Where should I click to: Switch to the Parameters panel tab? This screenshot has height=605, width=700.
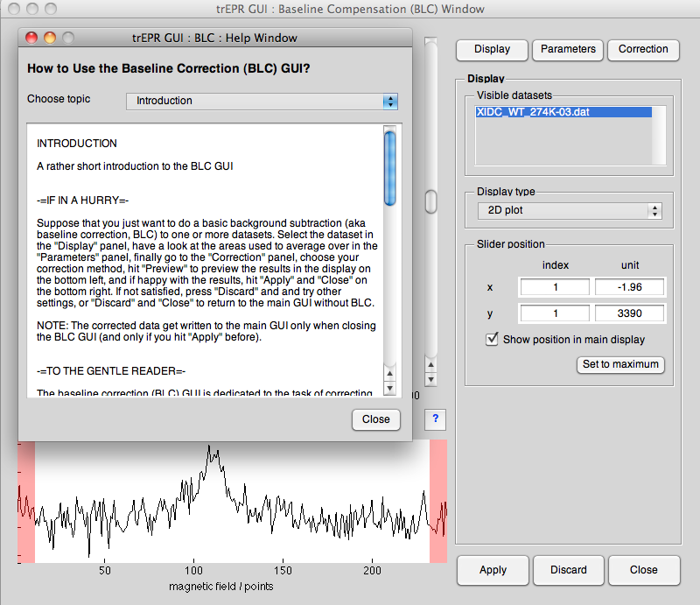coord(568,50)
